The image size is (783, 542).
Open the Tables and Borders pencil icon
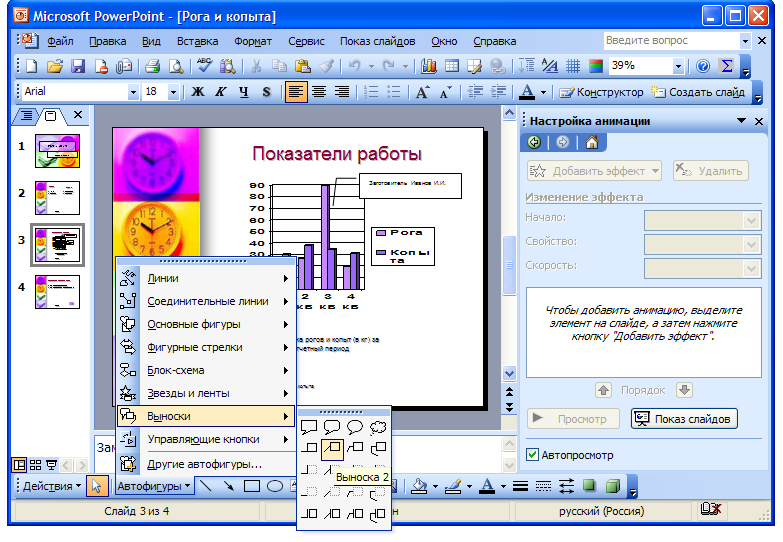[x=474, y=66]
